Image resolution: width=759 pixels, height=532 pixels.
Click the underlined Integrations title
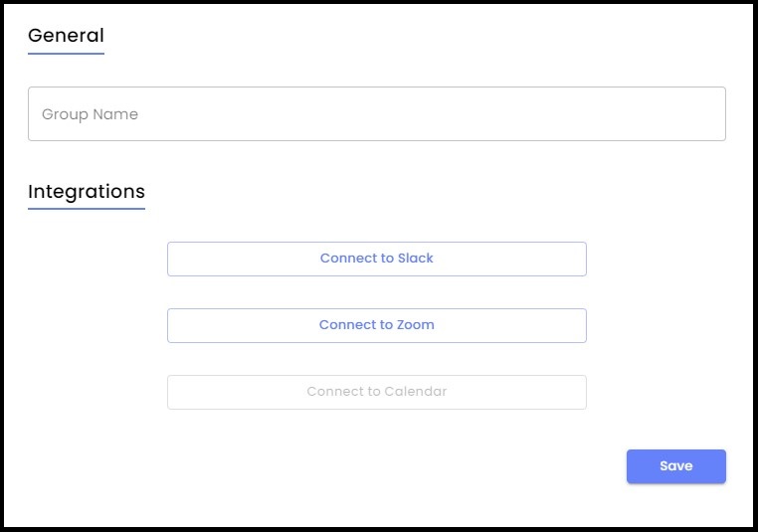click(x=87, y=192)
